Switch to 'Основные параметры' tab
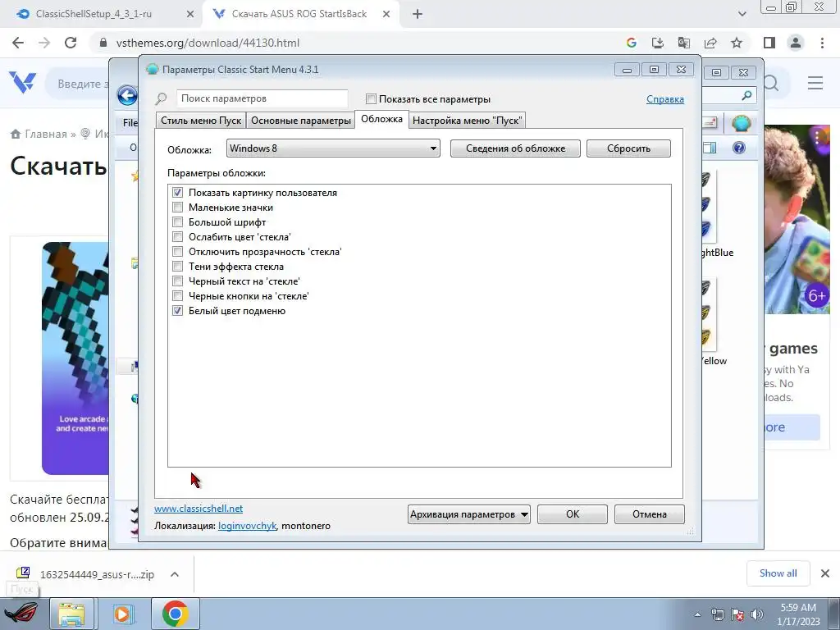The image size is (840, 630). (301, 121)
